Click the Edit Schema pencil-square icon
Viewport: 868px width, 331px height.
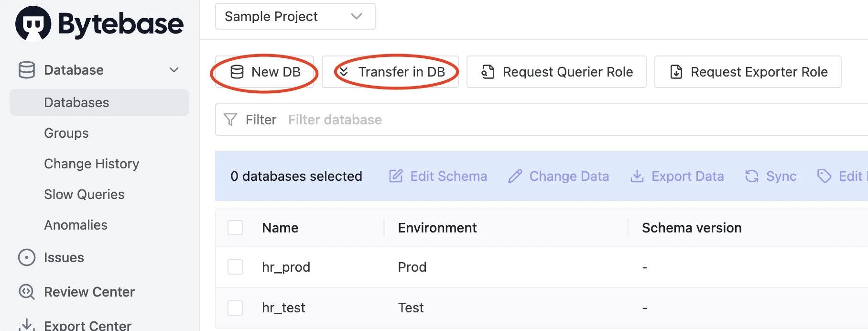click(396, 176)
